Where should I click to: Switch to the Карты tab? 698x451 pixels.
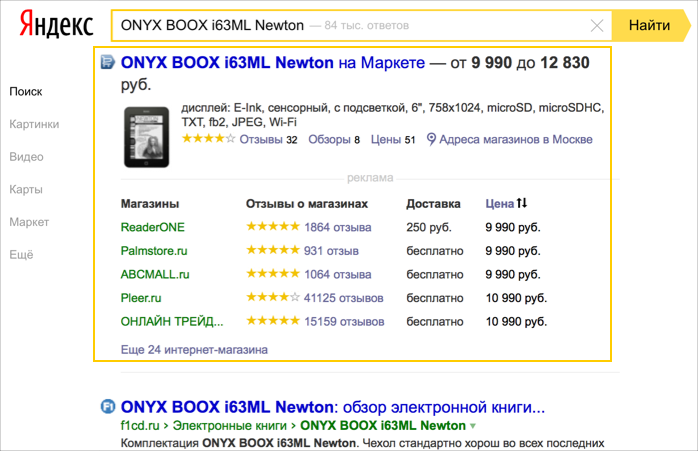point(26,190)
